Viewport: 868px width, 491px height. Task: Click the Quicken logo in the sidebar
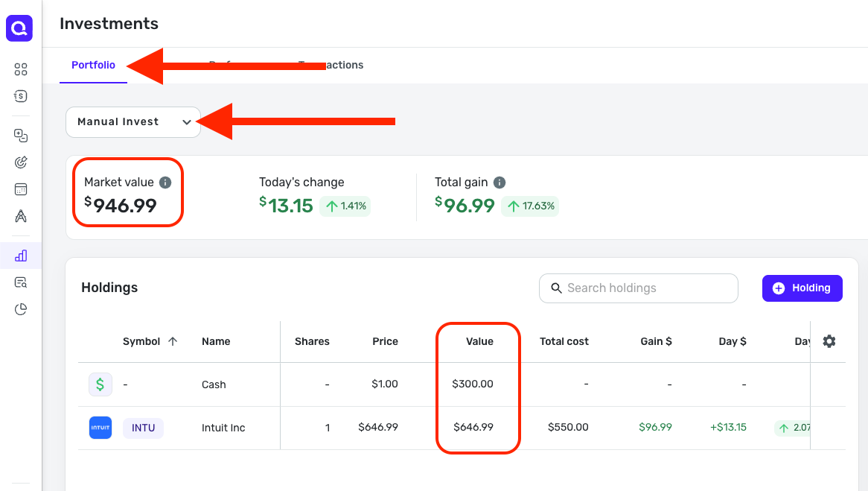click(x=20, y=28)
